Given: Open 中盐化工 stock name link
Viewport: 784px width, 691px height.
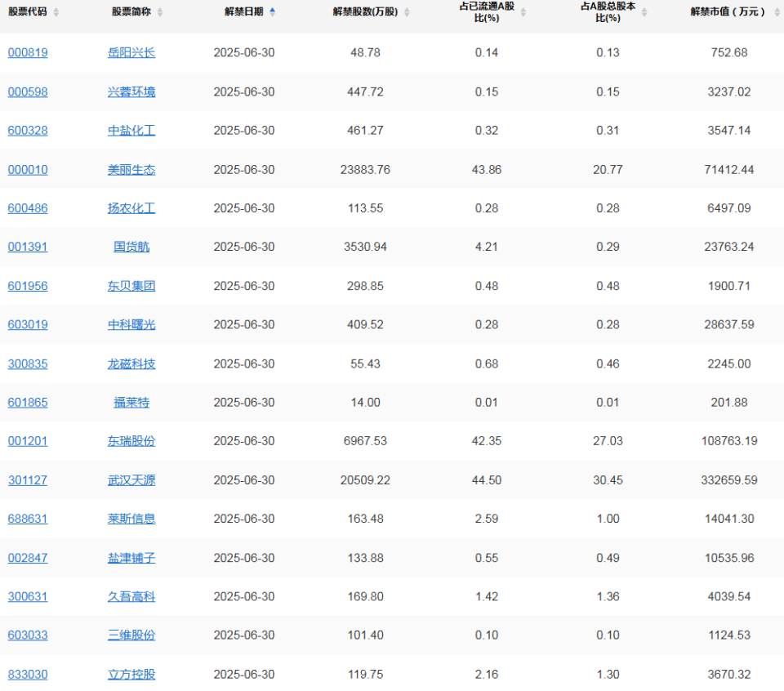Looking at the screenshot, I should [x=131, y=131].
